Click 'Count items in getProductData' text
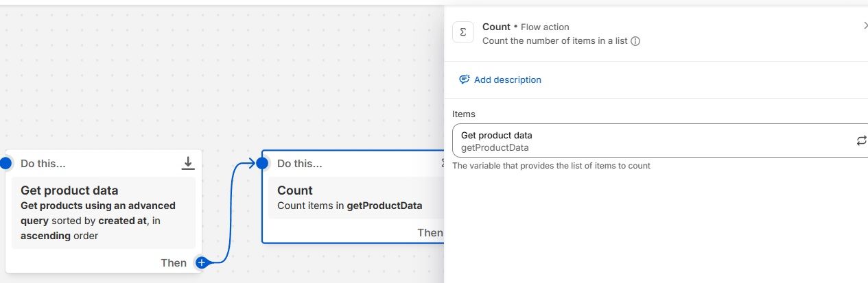 pyautogui.click(x=349, y=206)
